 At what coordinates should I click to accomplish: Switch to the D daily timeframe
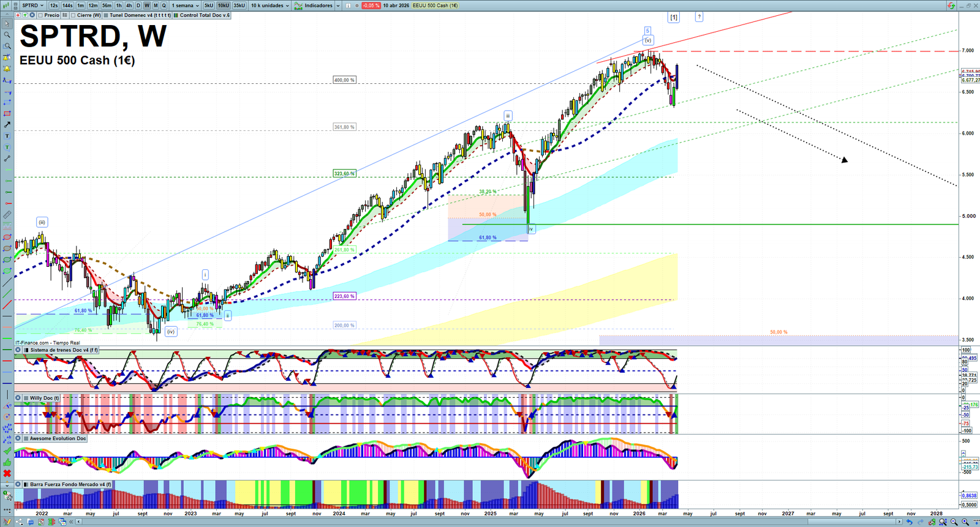(138, 6)
